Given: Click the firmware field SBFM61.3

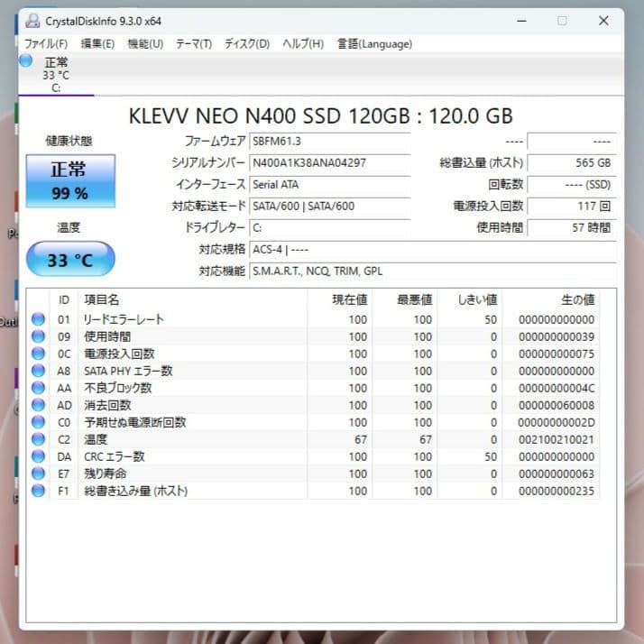Looking at the screenshot, I should (x=330, y=142).
